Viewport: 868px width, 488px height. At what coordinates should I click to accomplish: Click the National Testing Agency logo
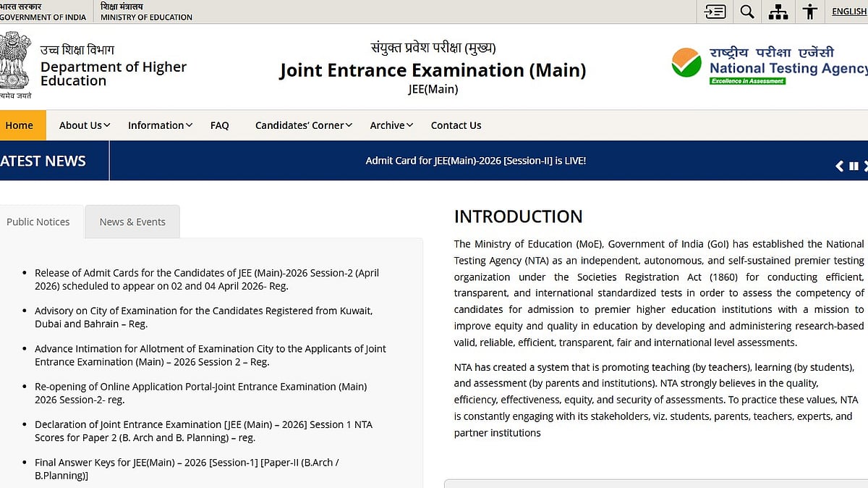(768, 65)
